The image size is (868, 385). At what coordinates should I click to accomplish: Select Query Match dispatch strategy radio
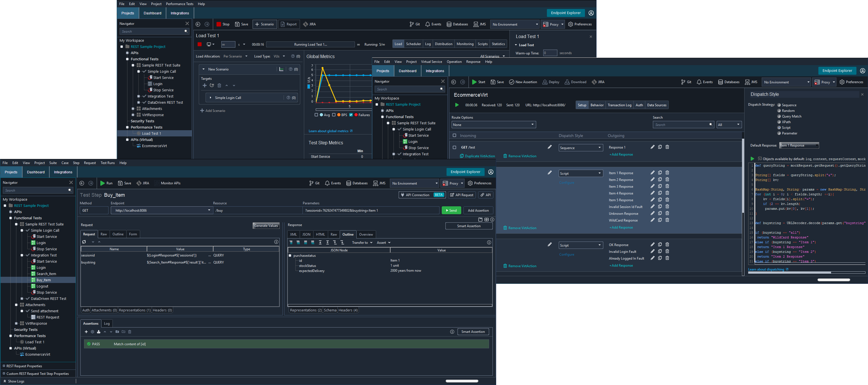pos(779,116)
